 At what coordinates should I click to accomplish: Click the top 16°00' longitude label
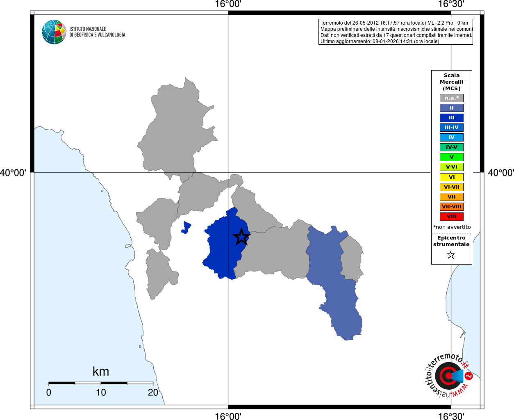tap(228, 4)
